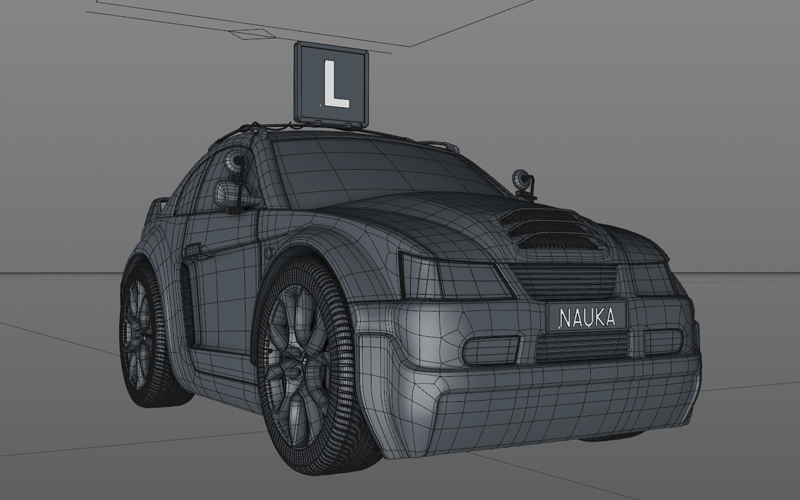
Task: Click the round lamp on the A-pillar
Action: pyautogui.click(x=236, y=163)
